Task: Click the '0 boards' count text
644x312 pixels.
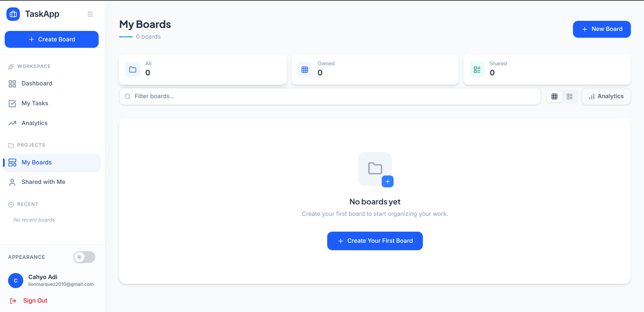Action: 148,37
